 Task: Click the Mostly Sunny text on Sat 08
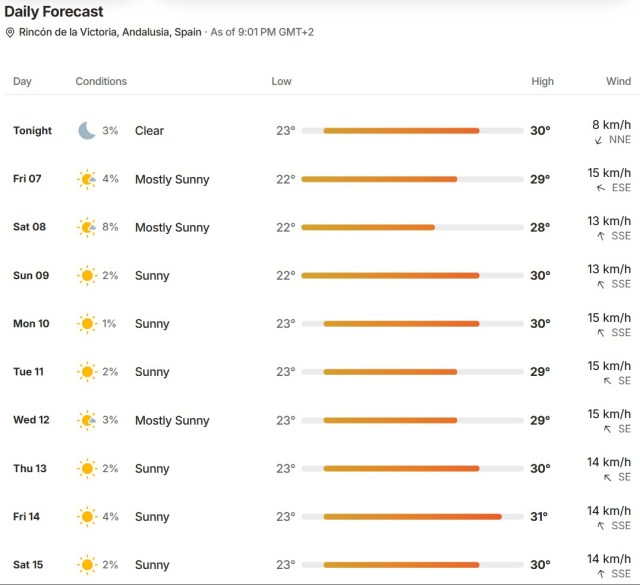[x=172, y=227]
